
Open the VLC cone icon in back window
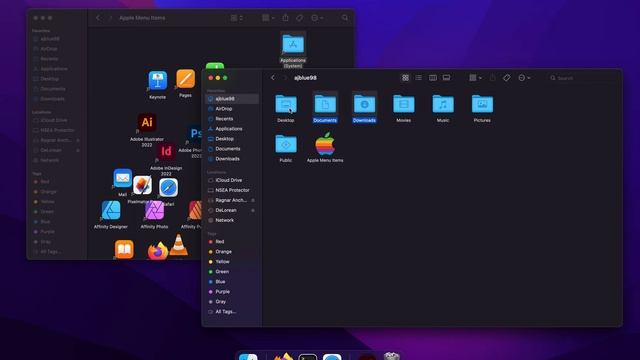point(178,245)
